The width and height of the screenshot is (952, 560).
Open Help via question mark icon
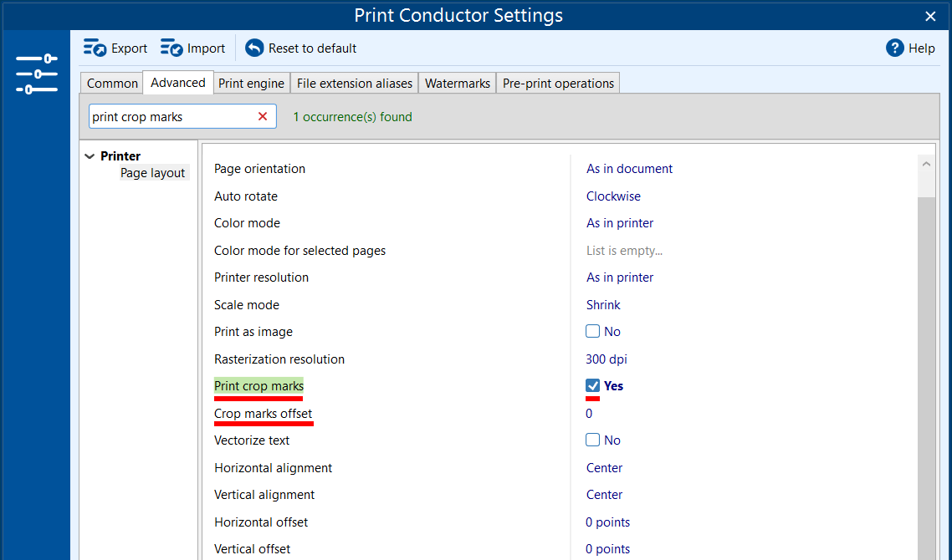895,48
